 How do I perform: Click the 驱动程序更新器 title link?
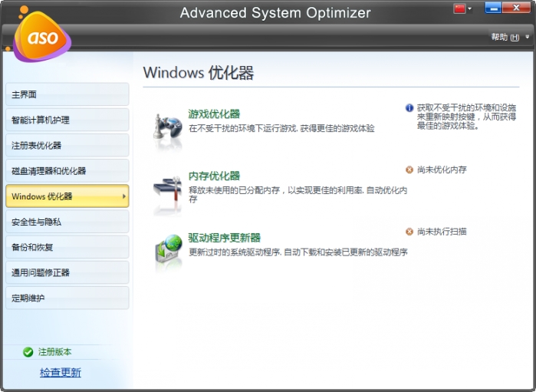click(224, 238)
